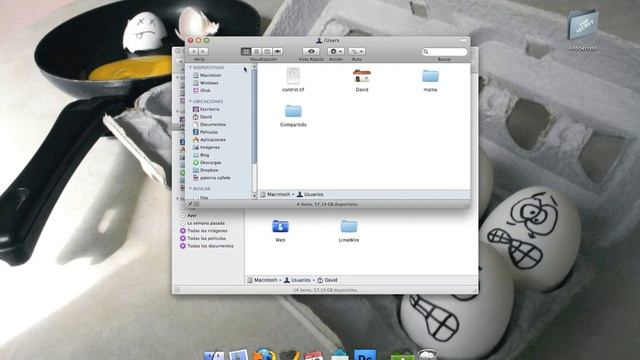Screen dimensions: 640x360
Task: Click Macintosh in the back window path bar
Action: pyautogui.click(x=262, y=280)
